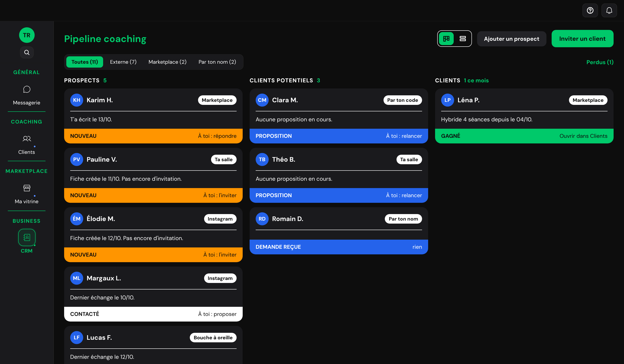Show Marketplace (2) prospects
The height and width of the screenshot is (364, 624).
pyautogui.click(x=167, y=62)
